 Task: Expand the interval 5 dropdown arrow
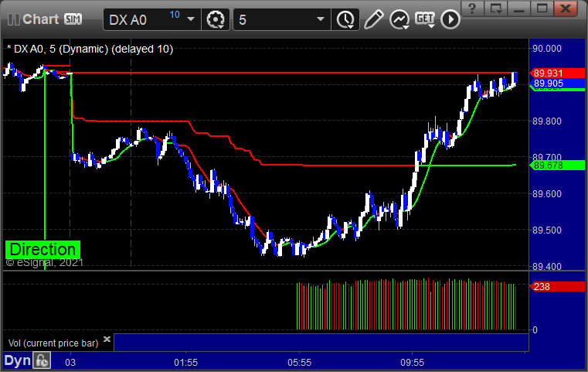tap(320, 19)
